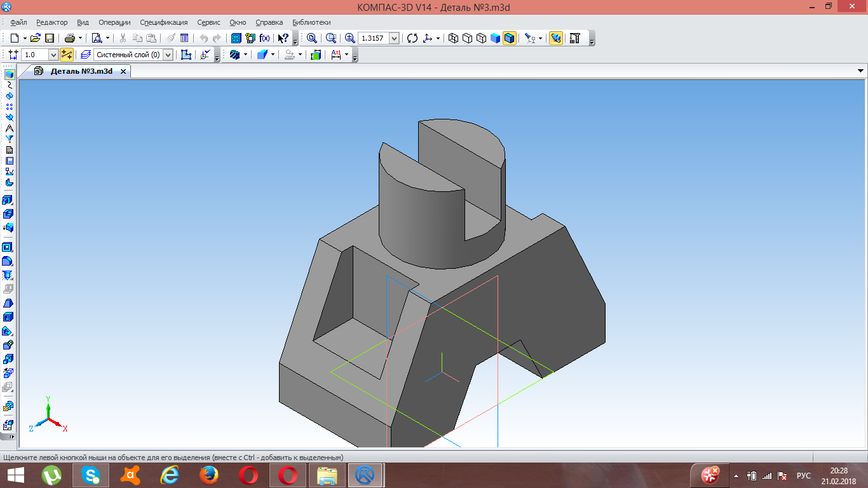Image resolution: width=868 pixels, height=488 pixels.
Task: Open the zoom scale 1.3157 combo box
Action: [x=379, y=38]
